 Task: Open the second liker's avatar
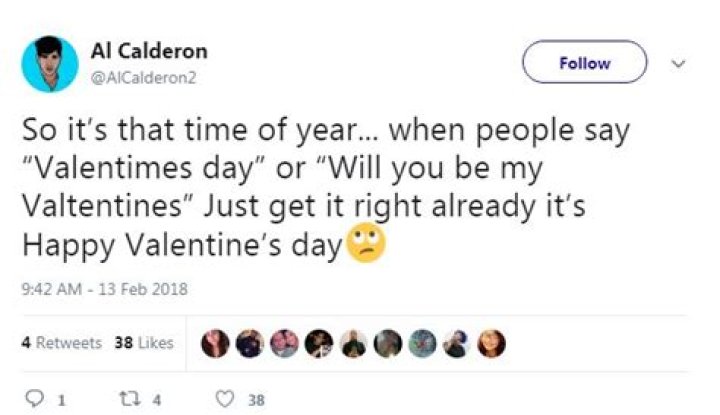point(250,343)
